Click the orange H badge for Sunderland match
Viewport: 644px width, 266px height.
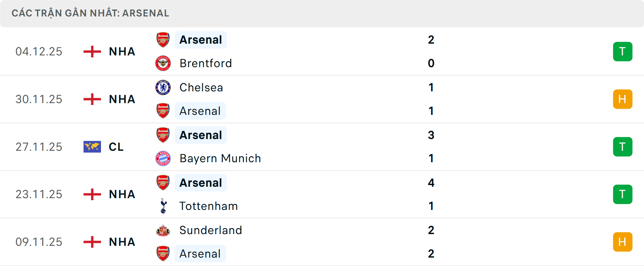point(623,242)
